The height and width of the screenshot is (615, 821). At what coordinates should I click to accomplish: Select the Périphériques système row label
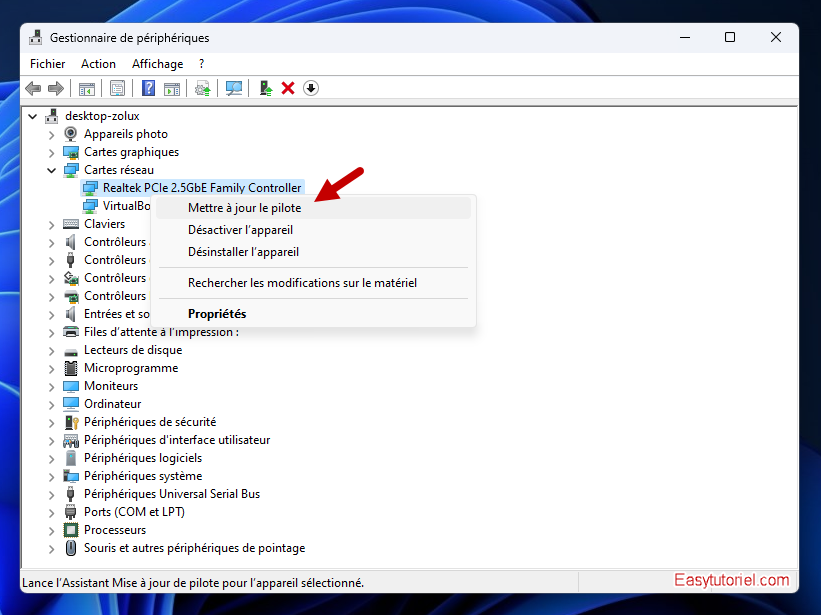click(143, 476)
